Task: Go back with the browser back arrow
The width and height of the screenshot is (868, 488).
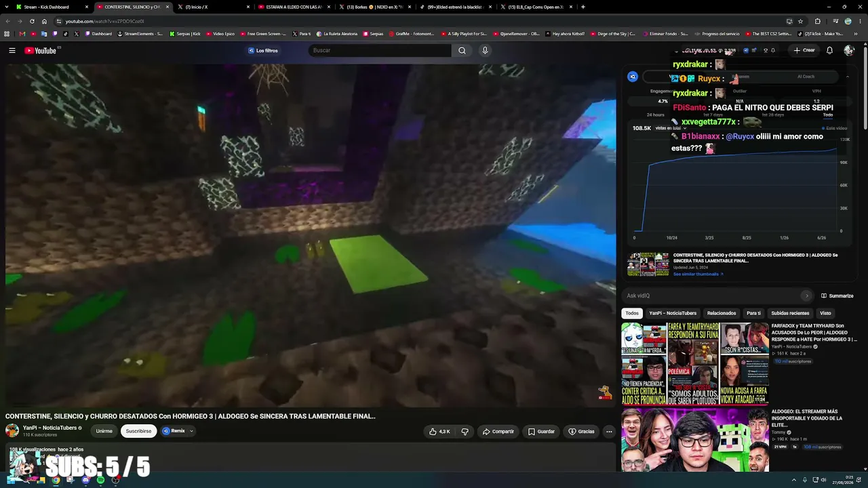Action: click(x=7, y=21)
